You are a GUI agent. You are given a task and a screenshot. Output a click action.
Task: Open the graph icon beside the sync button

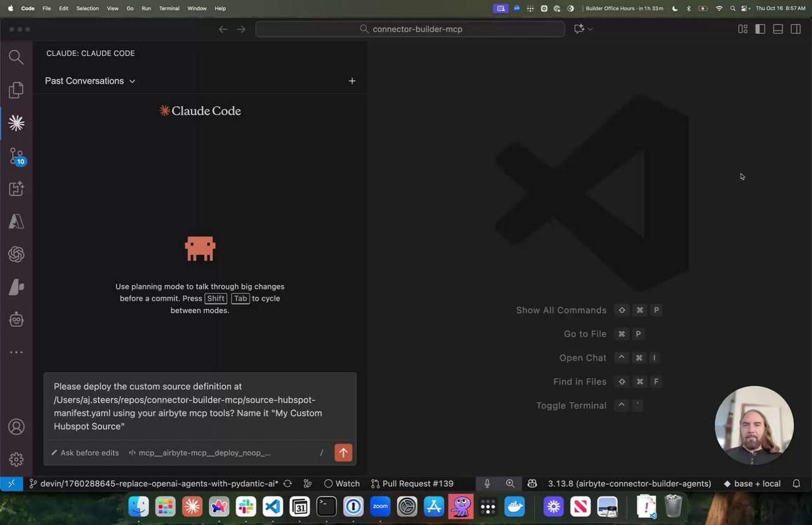pos(308,484)
